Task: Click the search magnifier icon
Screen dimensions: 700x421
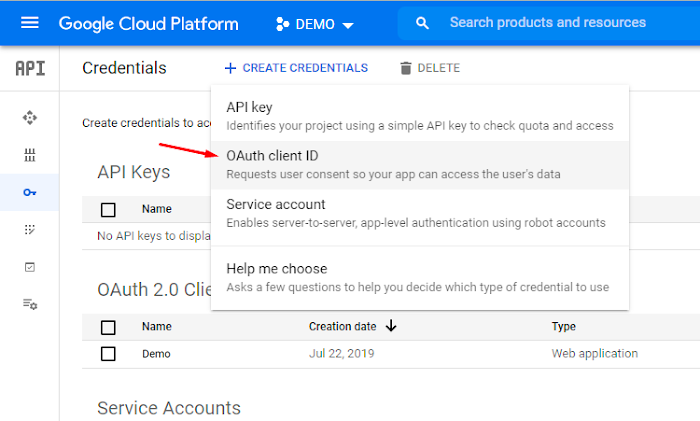Action: coord(423,23)
